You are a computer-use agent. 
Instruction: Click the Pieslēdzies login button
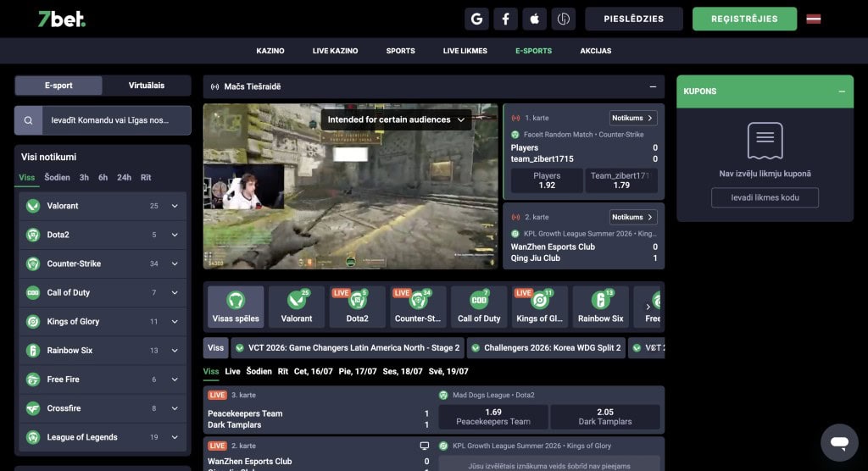[633, 19]
